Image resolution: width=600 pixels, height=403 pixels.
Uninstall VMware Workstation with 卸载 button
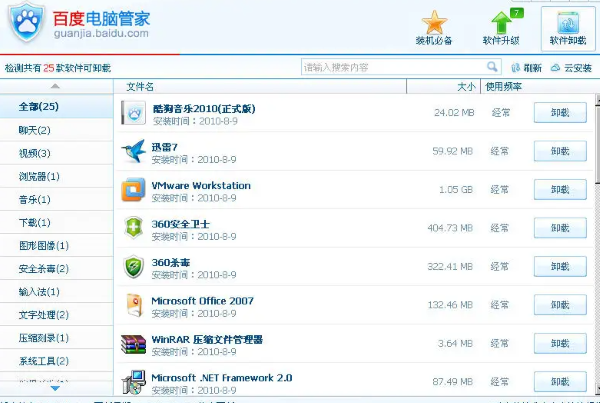pyautogui.click(x=560, y=189)
